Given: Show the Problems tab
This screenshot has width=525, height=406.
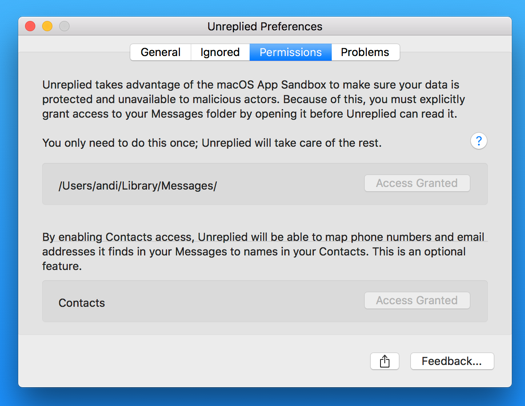Looking at the screenshot, I should (x=365, y=52).
